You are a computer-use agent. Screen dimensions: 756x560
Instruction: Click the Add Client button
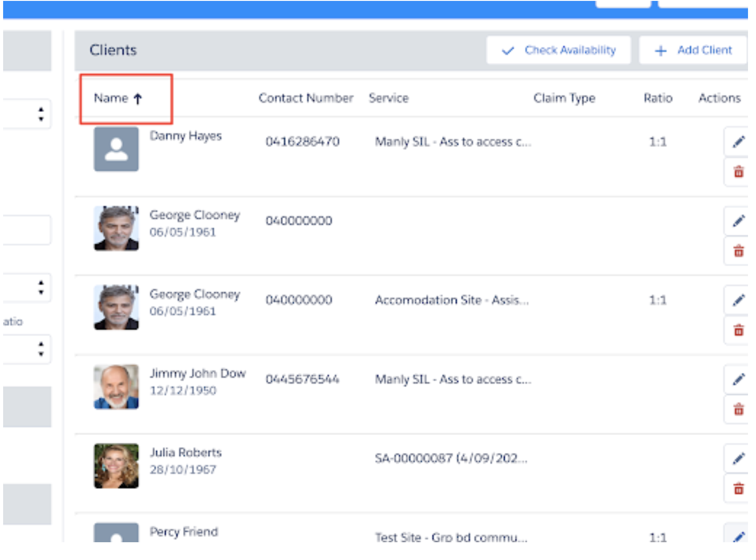tap(693, 50)
